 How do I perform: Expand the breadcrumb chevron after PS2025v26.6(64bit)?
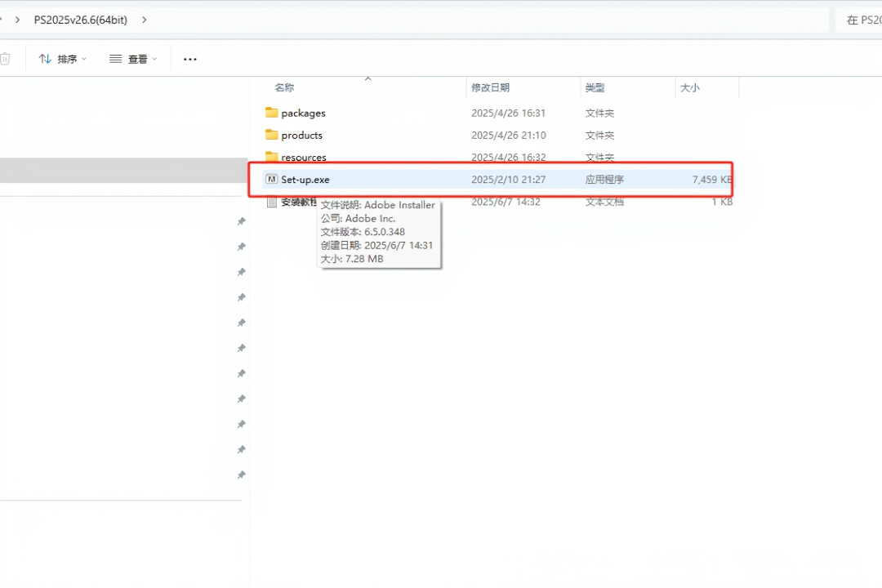pos(144,19)
